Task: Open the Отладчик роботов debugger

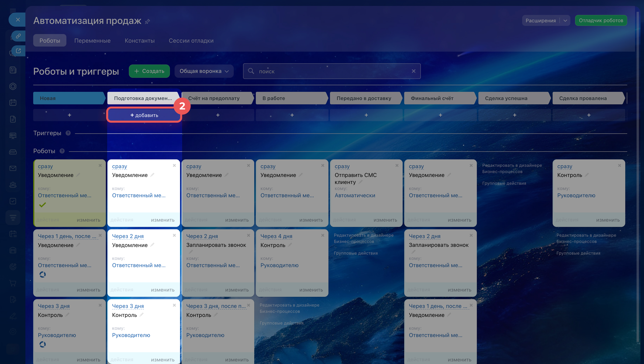Action: pyautogui.click(x=601, y=20)
